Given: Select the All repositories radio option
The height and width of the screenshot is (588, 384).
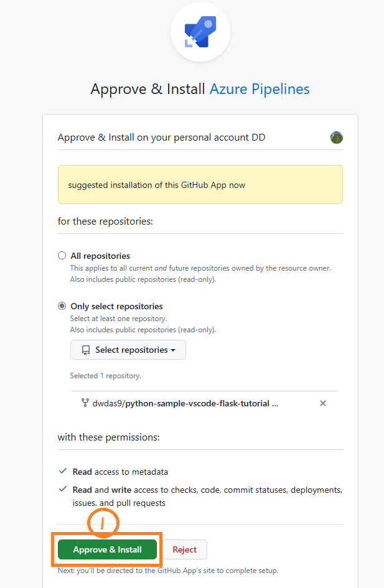Looking at the screenshot, I should [62, 256].
